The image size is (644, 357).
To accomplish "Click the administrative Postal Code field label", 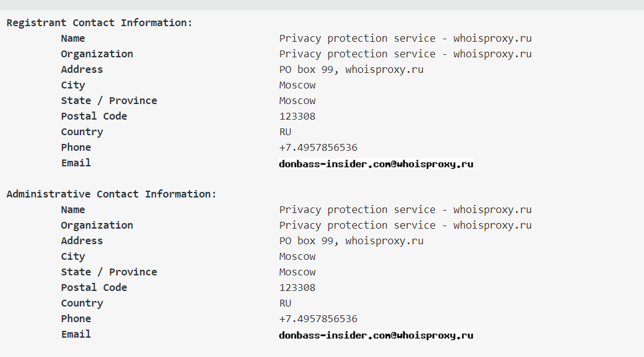I will click(x=94, y=288).
